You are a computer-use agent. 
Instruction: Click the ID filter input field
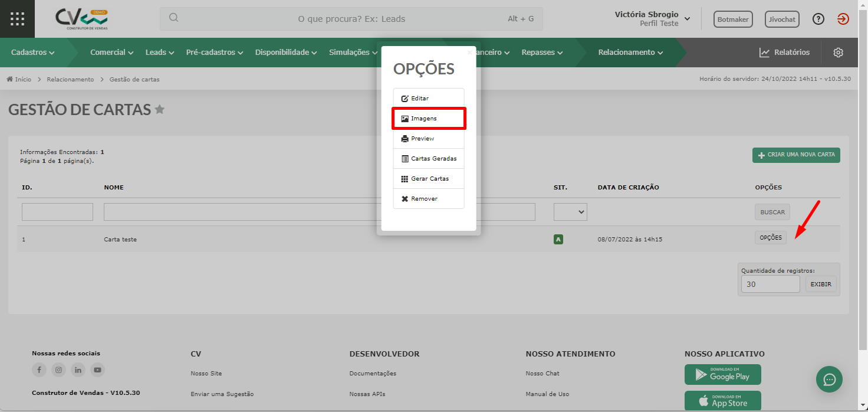(x=57, y=212)
